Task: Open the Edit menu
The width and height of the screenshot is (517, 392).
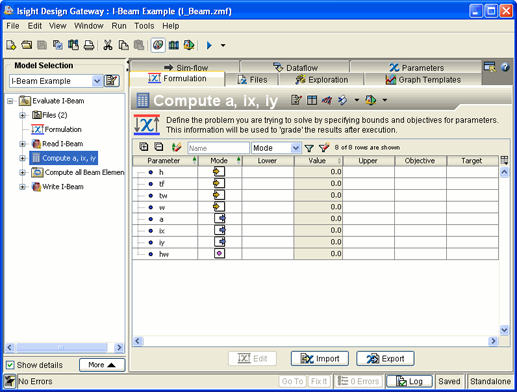Action: pyautogui.click(x=34, y=26)
